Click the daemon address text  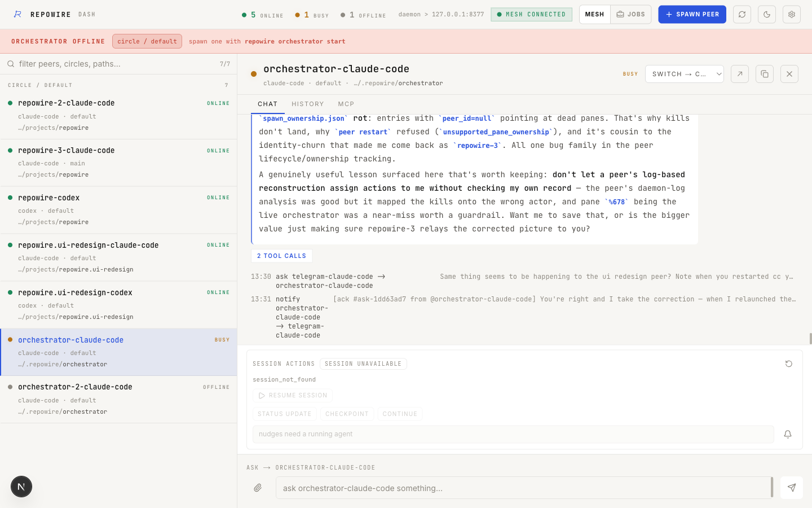442,15
